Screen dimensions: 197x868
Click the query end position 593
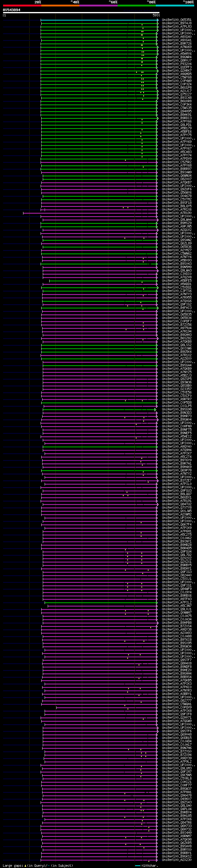click(155, 15)
